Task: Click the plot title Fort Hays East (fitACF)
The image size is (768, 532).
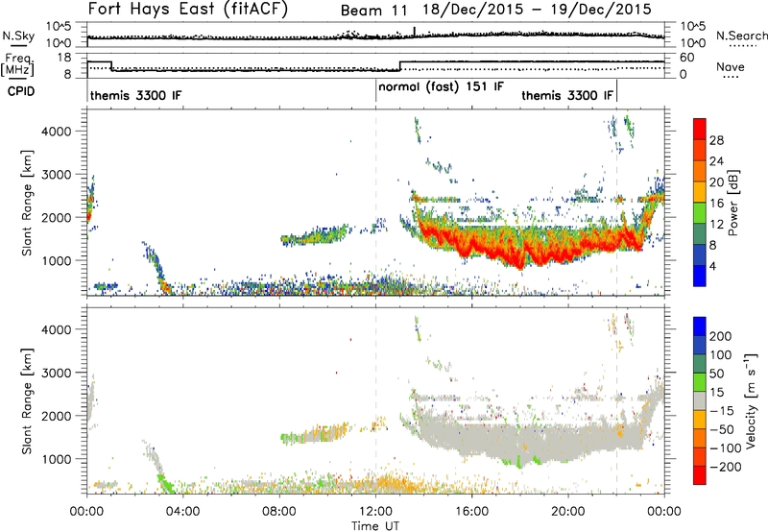Action: pos(187,10)
